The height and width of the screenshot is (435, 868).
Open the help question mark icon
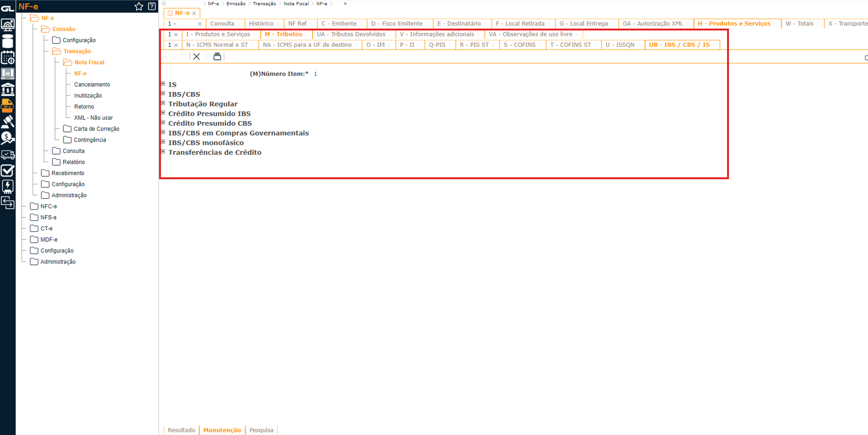point(152,6)
